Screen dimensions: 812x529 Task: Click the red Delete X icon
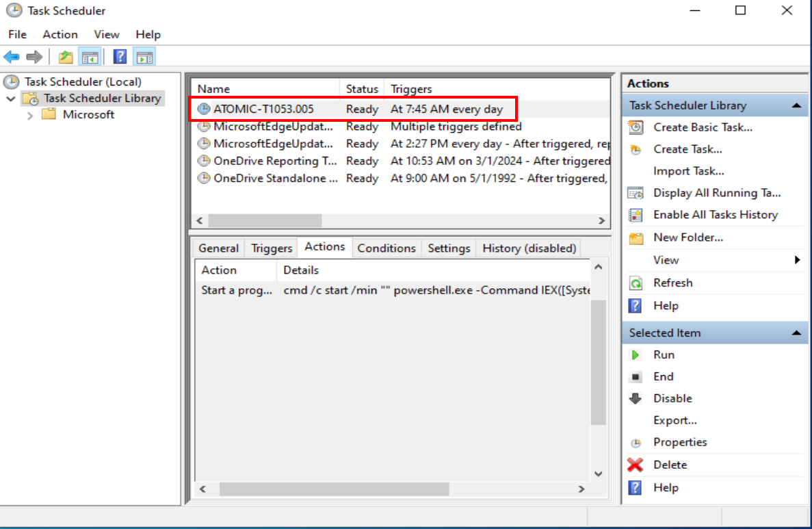pos(636,465)
